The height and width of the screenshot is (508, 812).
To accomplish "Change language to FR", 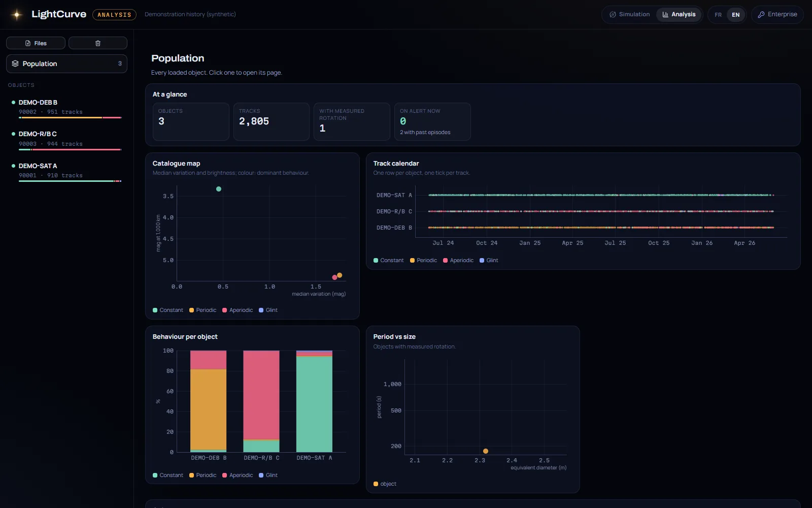I will [x=718, y=15].
